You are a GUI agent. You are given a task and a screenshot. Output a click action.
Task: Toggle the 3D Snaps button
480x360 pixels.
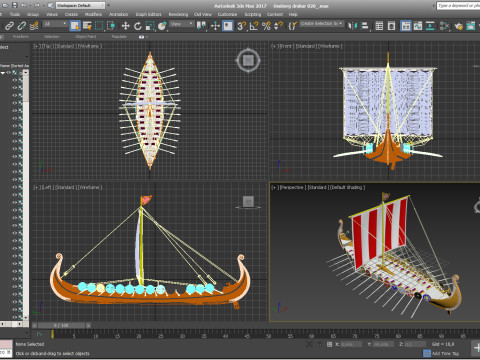pyautogui.click(x=242, y=26)
